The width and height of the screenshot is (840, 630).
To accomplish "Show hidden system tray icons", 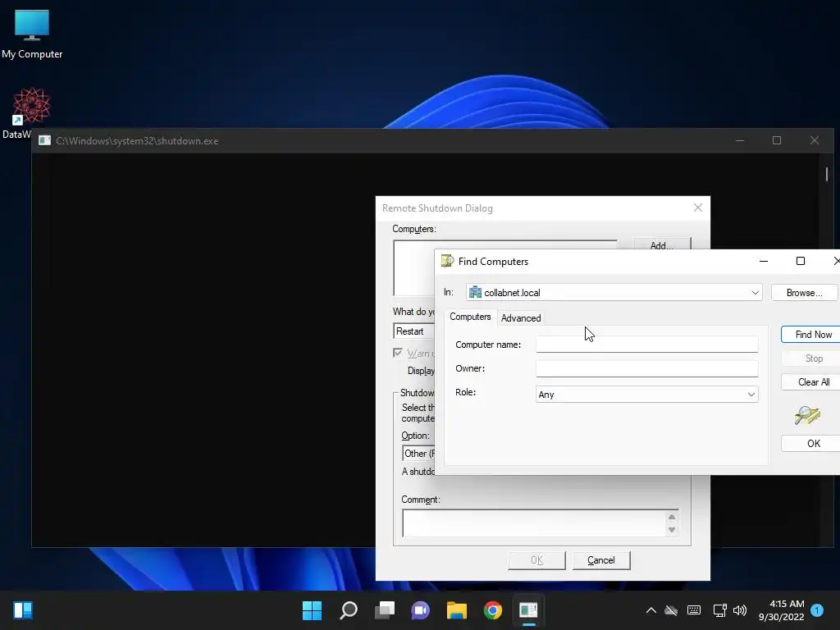I will click(x=651, y=610).
